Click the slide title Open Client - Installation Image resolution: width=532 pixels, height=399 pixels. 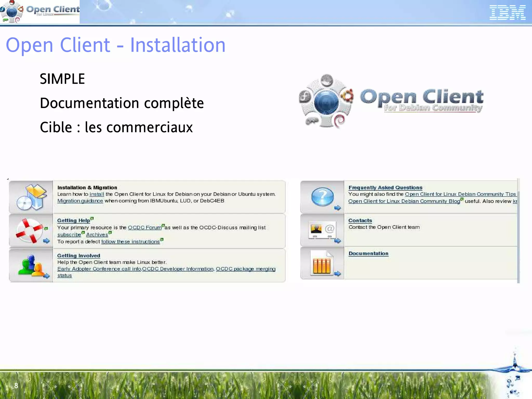tap(116, 45)
